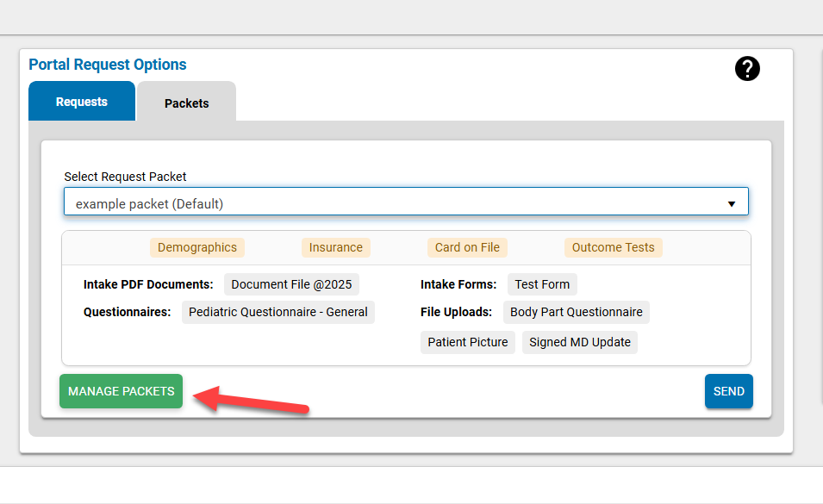Click the Portal Request Options heading
Viewport: 823px width, 504px height.
click(x=108, y=65)
